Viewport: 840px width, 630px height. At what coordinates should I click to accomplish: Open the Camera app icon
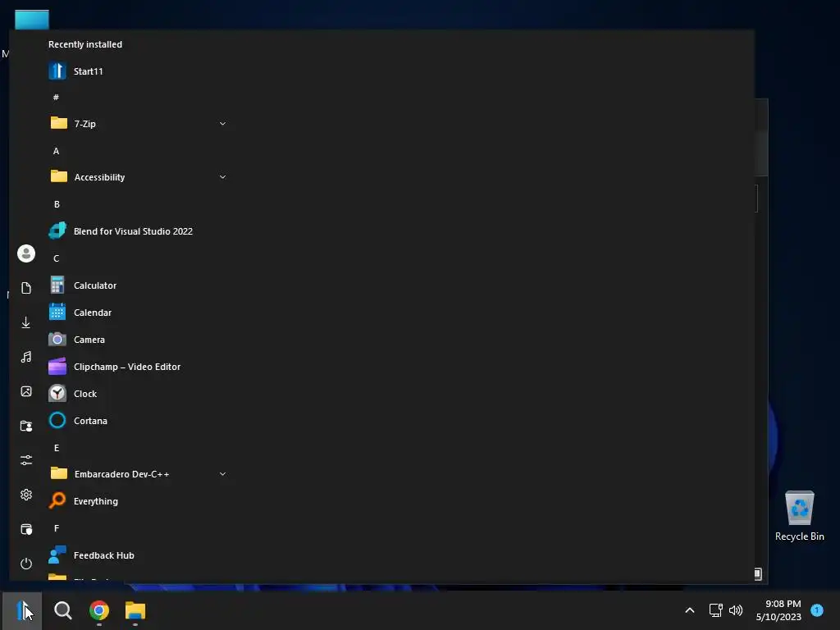[x=57, y=339]
